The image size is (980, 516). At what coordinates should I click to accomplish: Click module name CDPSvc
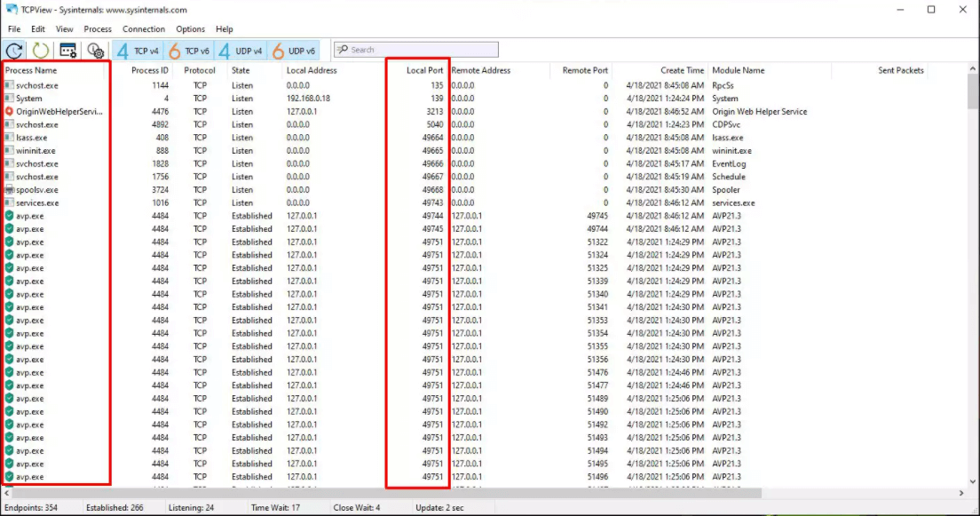725,124
